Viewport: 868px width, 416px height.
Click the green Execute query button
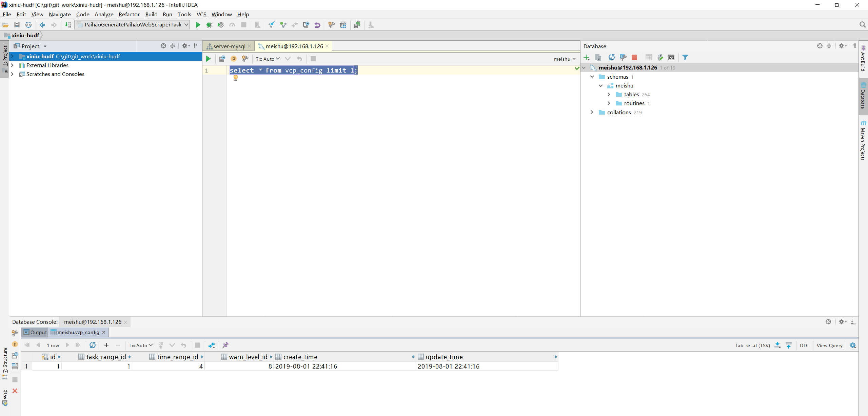click(208, 59)
